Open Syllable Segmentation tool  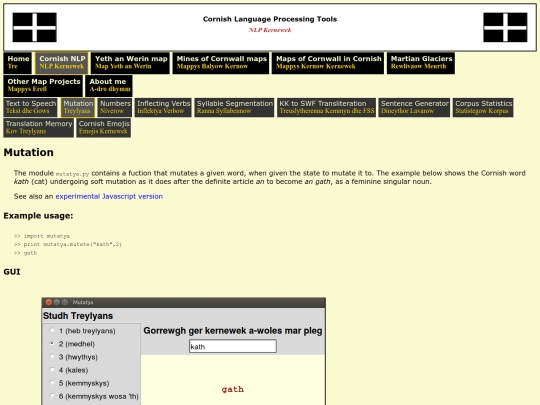234,107
